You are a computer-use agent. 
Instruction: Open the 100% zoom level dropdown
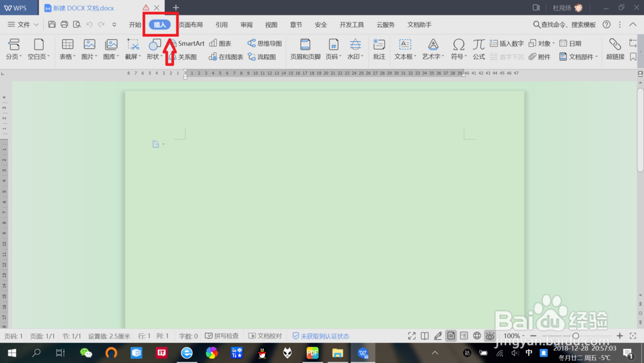(514, 336)
